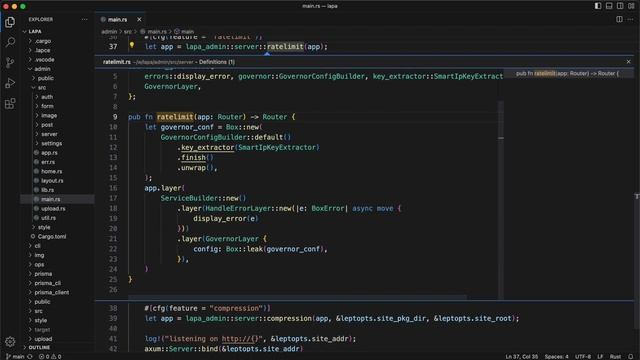This screenshot has height=360, width=640.
Task: Open the Manage gear menu
Action: point(10,342)
